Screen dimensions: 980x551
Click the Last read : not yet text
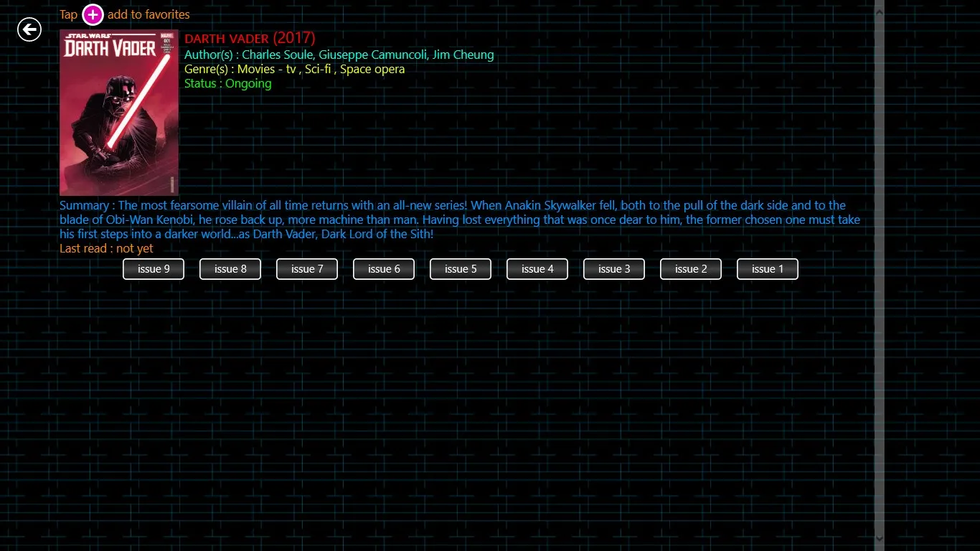[106, 248]
